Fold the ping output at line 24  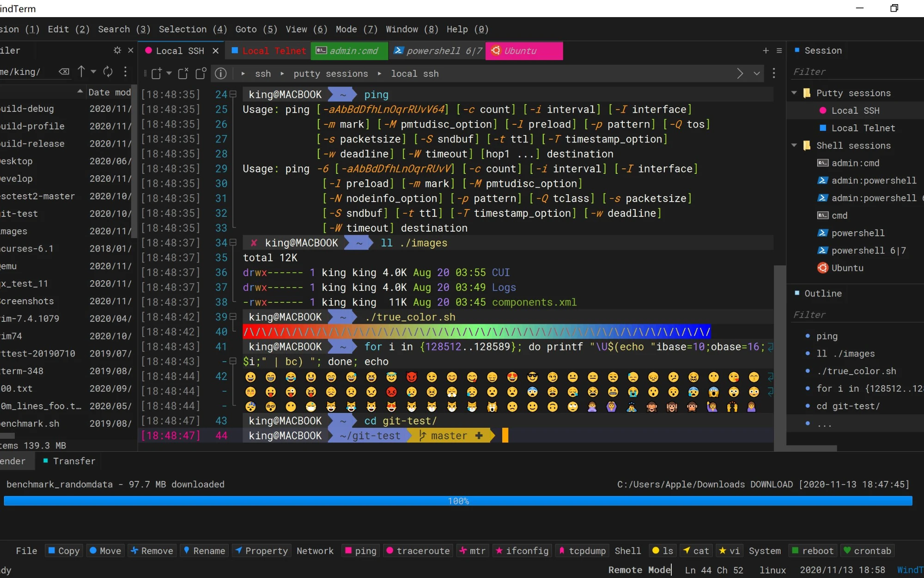(233, 95)
